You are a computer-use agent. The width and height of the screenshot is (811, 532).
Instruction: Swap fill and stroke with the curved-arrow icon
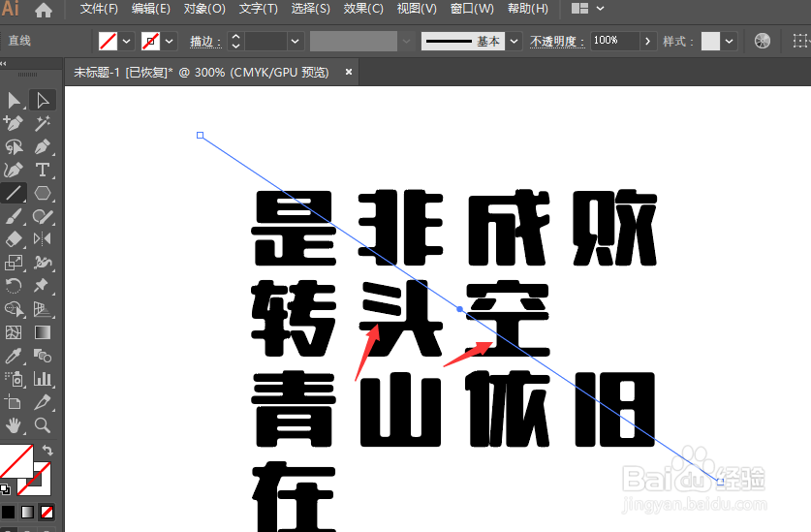[x=47, y=450]
